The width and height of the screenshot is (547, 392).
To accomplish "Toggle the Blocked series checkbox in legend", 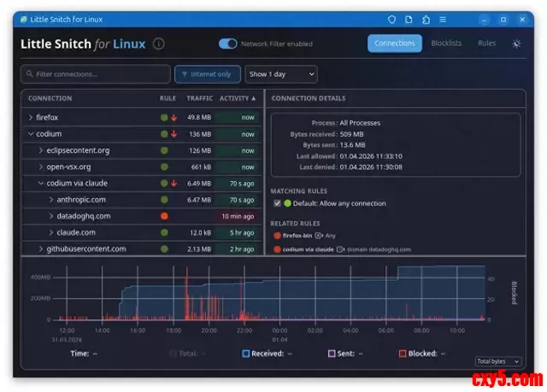I will click(x=402, y=353).
